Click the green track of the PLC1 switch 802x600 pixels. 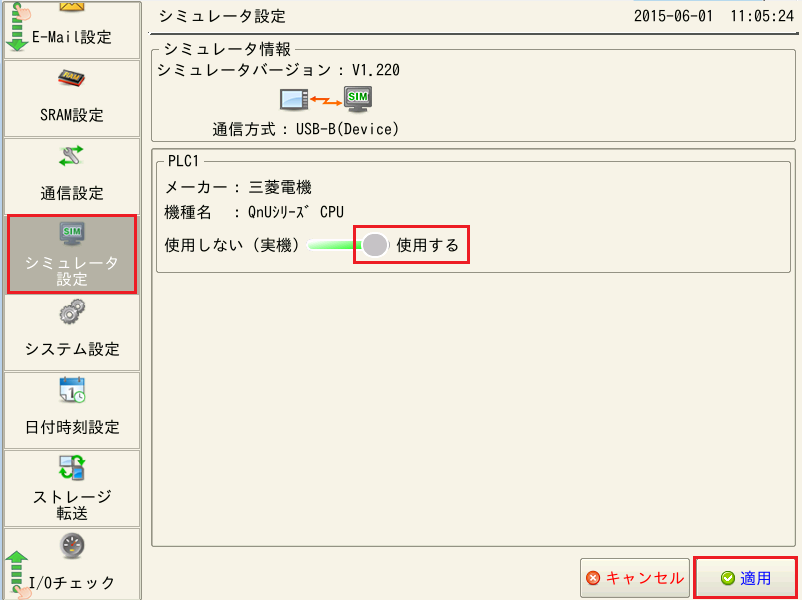click(332, 245)
